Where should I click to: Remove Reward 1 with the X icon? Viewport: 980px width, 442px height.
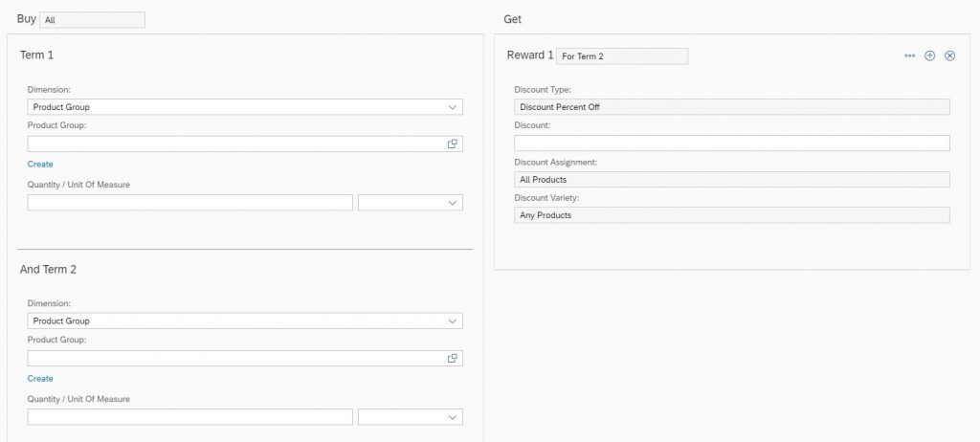tap(949, 55)
